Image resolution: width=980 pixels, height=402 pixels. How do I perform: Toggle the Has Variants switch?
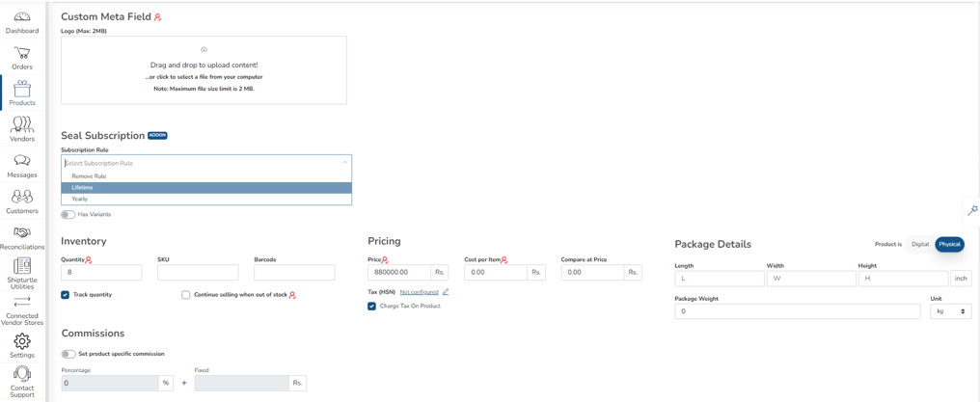coord(68,215)
